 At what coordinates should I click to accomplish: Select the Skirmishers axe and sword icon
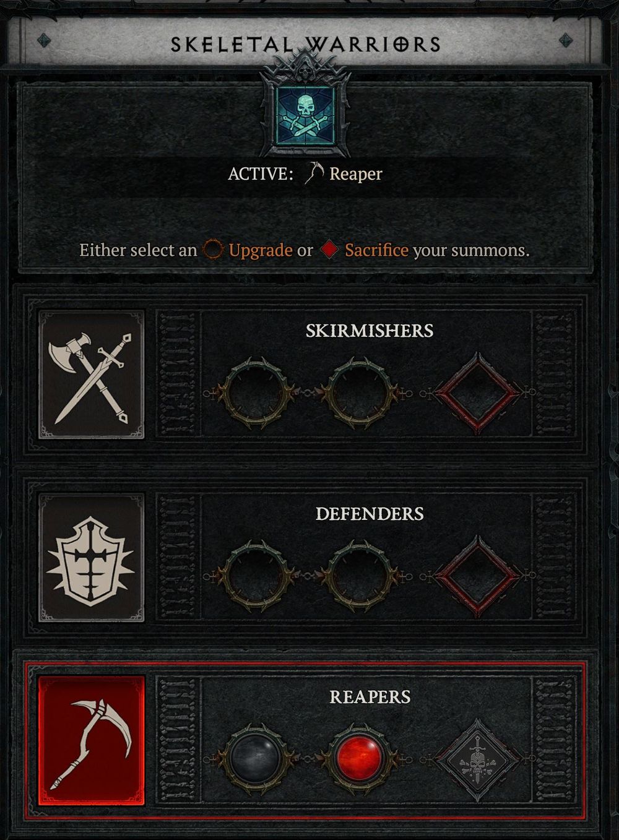click(x=91, y=375)
